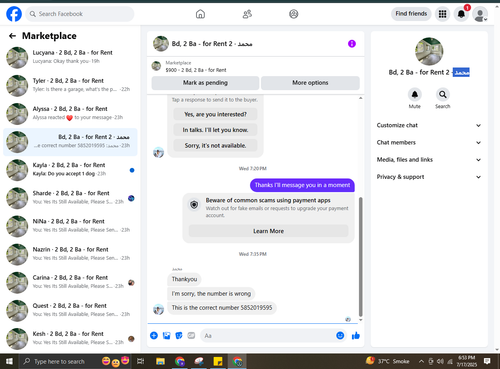
Task: Click the purple 'Thanks I'll message you' bubble
Action: pyautogui.click(x=302, y=185)
